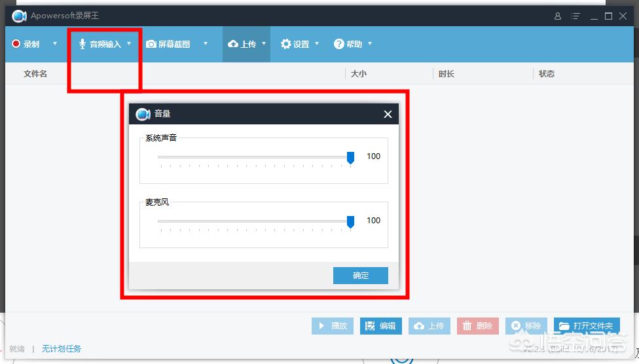Click the Apowersoft logo in the title bar
The width and height of the screenshot is (639, 364).
tap(19, 16)
